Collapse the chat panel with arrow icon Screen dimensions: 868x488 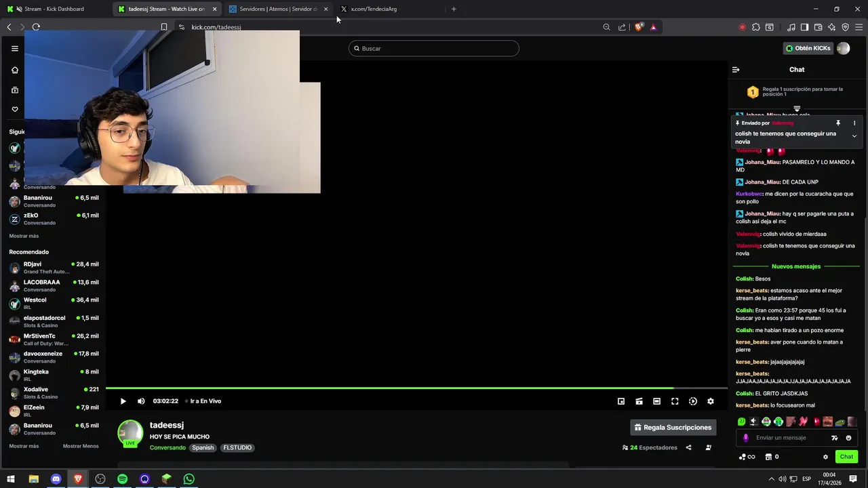pyautogui.click(x=736, y=69)
